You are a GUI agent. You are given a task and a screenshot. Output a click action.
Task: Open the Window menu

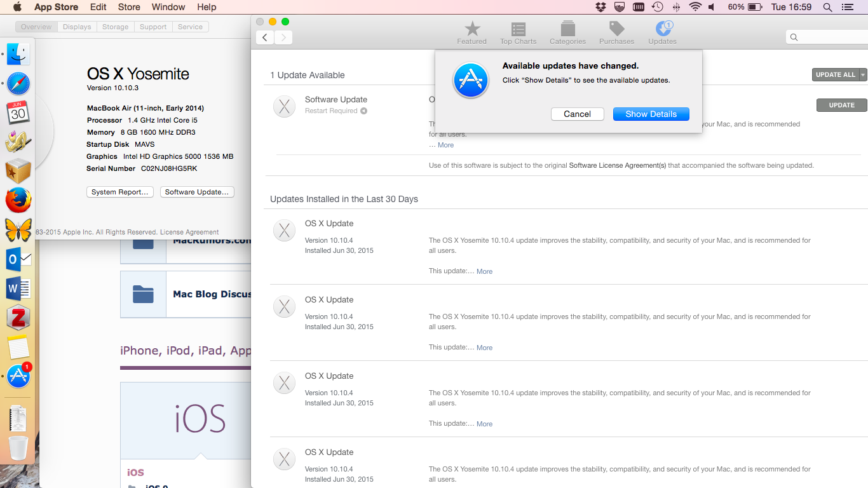point(168,7)
